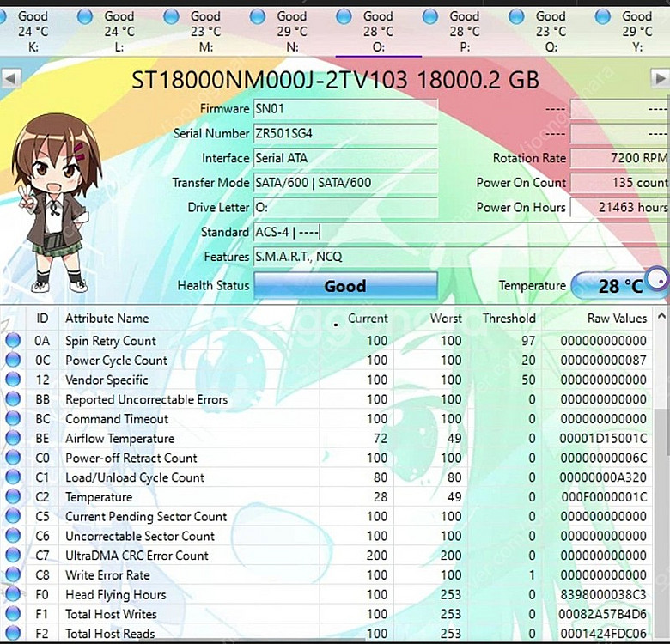Select Airflow Temperature attribute name
The height and width of the screenshot is (644, 670).
click(119, 438)
